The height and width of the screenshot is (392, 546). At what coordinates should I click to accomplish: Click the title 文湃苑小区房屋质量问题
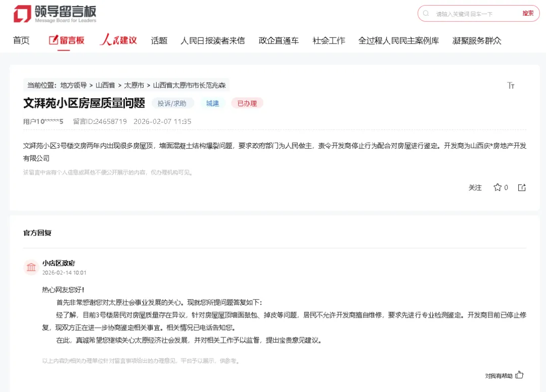click(84, 103)
